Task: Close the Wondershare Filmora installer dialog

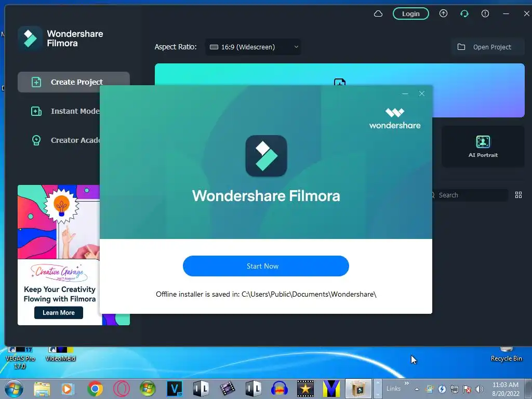Action: 422,94
